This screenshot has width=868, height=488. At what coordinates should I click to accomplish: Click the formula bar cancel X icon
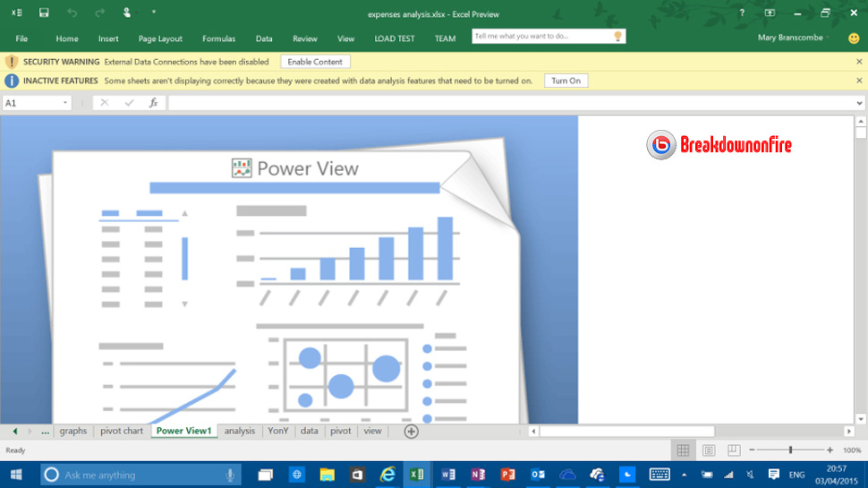(x=104, y=103)
